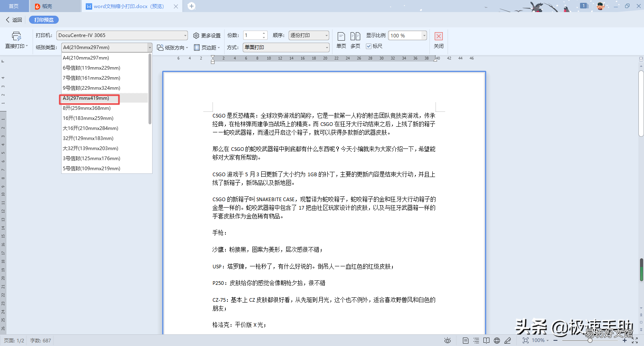644x346 pixels.
Task: Switch to web layout globe icon
Action: coord(497,340)
